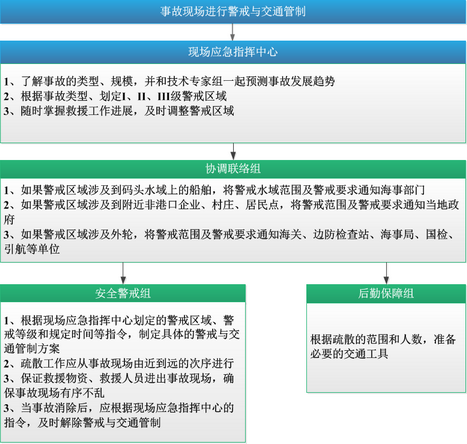The width and height of the screenshot is (467, 444).
Task: Select the line 随时掌握救援工作进展
Action: coord(119,111)
